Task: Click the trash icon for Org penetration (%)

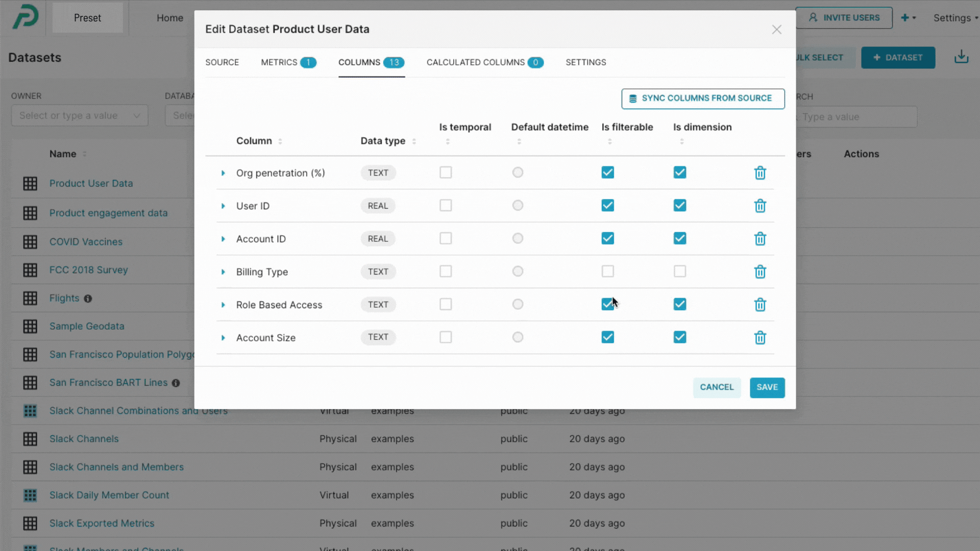Action: (760, 173)
